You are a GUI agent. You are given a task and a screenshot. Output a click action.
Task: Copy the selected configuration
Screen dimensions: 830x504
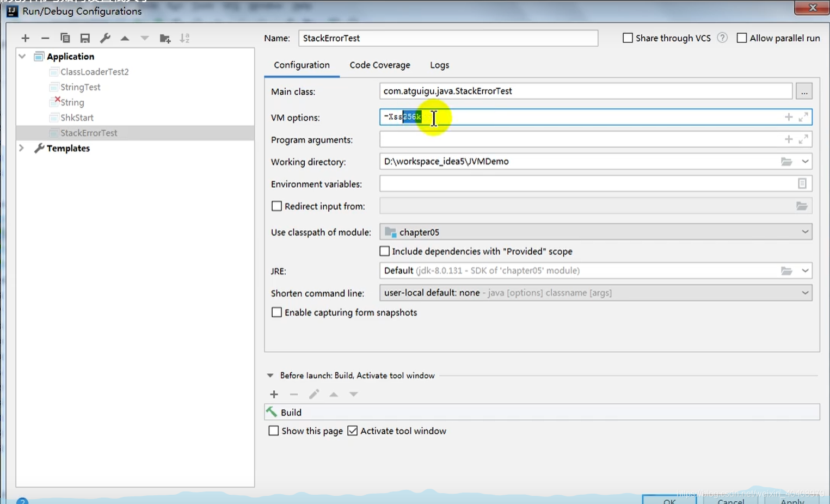click(65, 38)
